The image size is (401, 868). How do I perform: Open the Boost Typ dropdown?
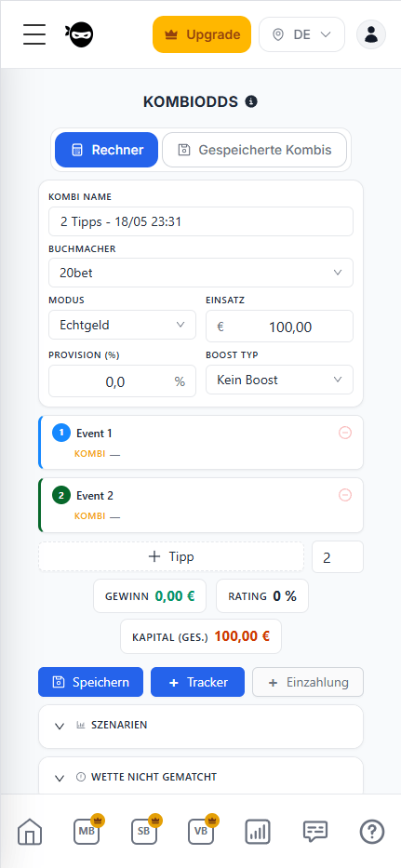coord(280,380)
